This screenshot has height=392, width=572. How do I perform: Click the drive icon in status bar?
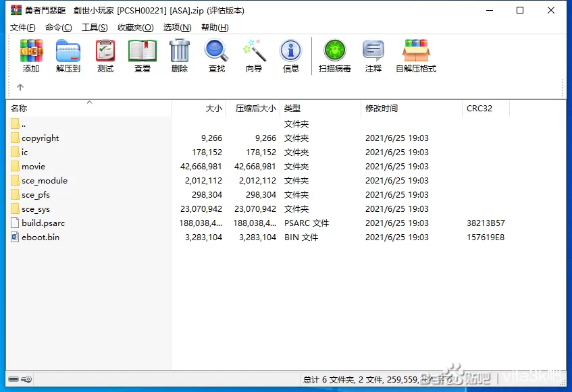(x=14, y=379)
